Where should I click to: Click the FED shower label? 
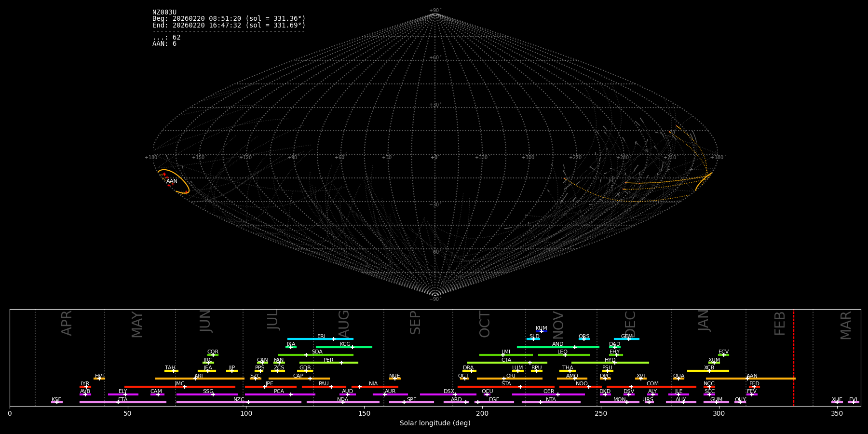coord(754,384)
